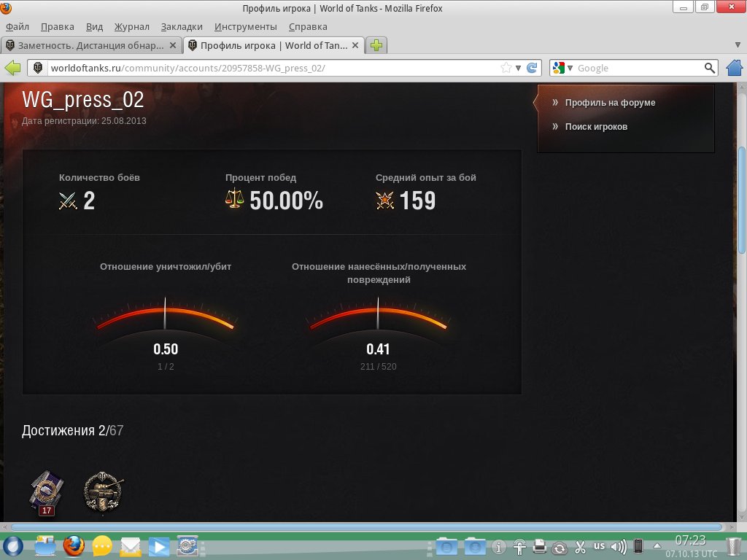
Task: Open a new tab with the plus button
Action: pos(376,45)
